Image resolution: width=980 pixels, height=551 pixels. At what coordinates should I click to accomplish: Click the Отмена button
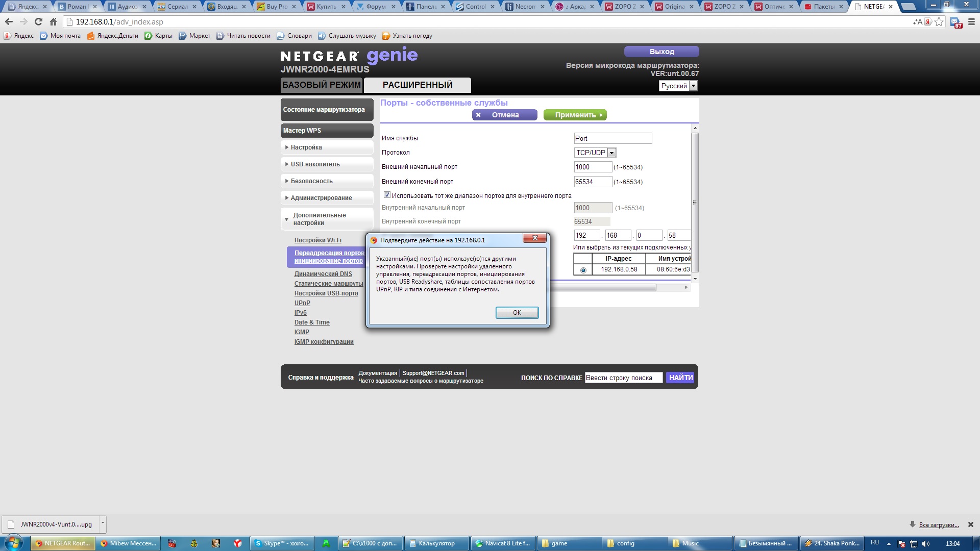504,115
